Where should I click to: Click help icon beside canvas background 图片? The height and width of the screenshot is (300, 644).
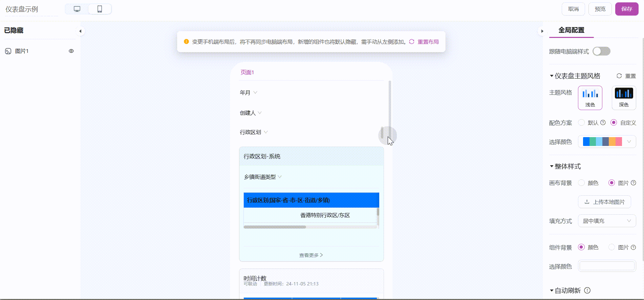click(x=634, y=183)
